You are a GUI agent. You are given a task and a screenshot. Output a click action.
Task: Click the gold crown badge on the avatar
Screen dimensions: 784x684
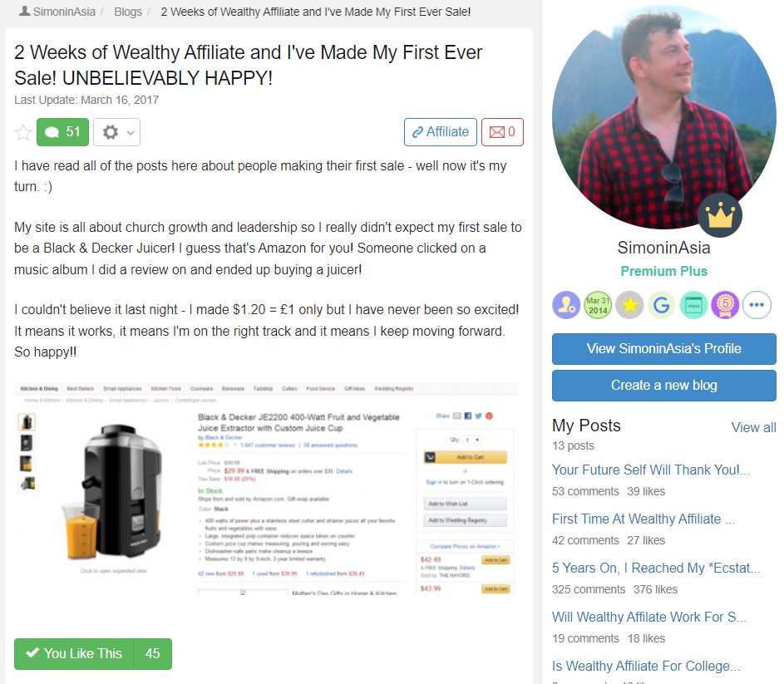coord(720,215)
